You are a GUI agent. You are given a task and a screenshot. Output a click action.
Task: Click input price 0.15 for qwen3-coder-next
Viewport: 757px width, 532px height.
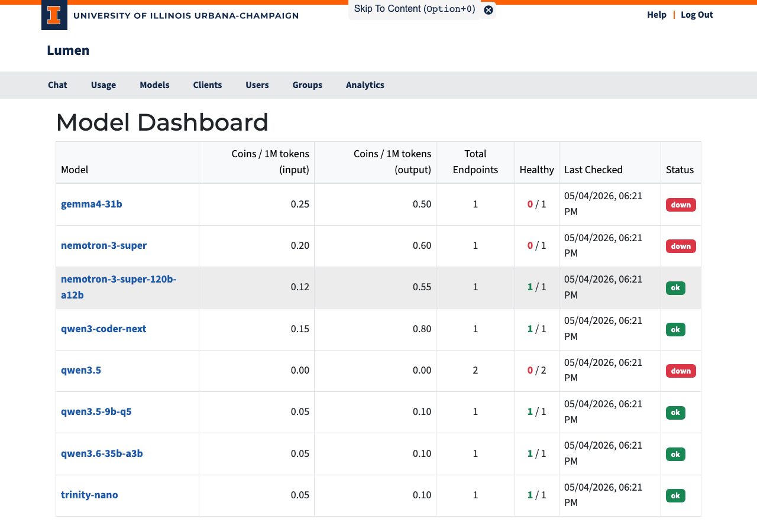tap(300, 329)
